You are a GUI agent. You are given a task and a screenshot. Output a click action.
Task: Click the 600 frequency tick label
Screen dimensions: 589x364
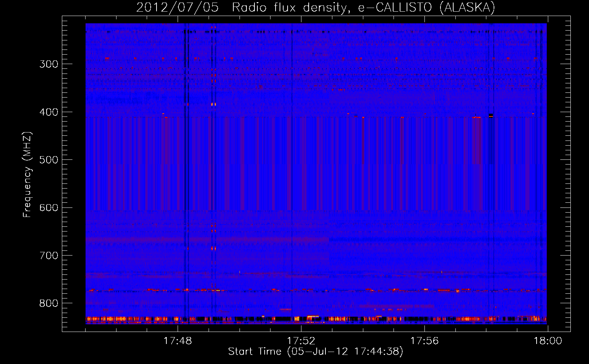click(49, 208)
